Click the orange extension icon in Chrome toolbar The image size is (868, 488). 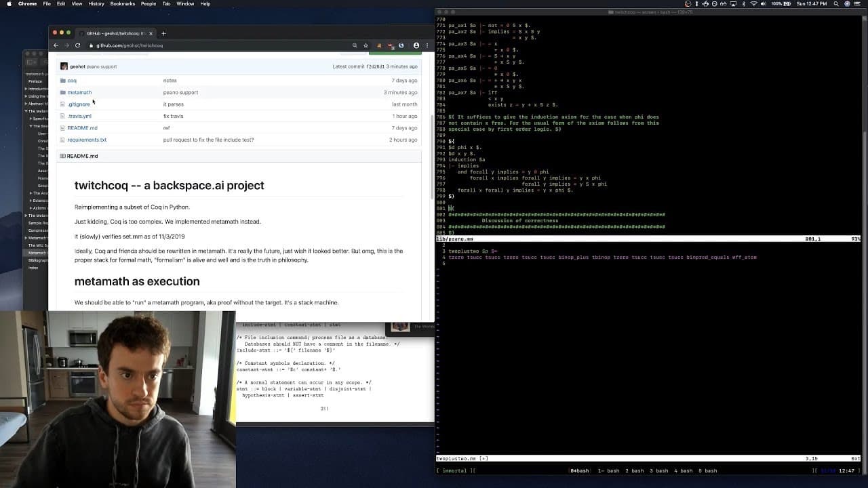pyautogui.click(x=379, y=45)
